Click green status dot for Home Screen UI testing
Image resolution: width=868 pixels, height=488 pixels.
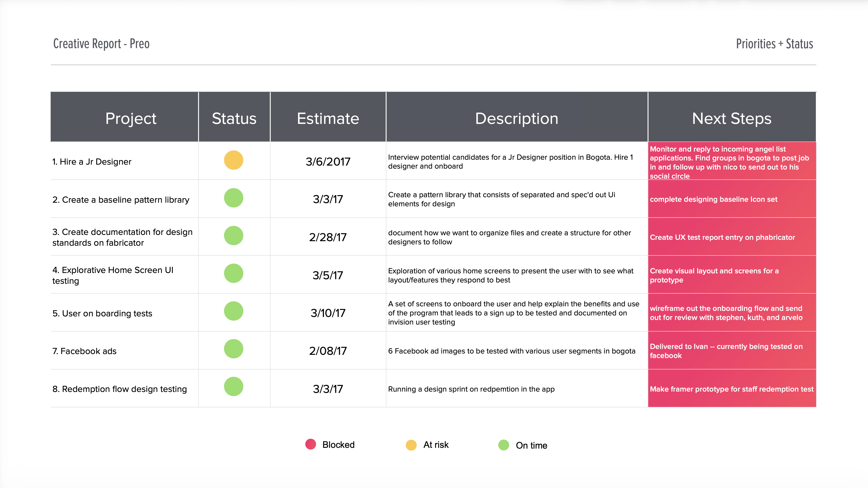pyautogui.click(x=234, y=274)
